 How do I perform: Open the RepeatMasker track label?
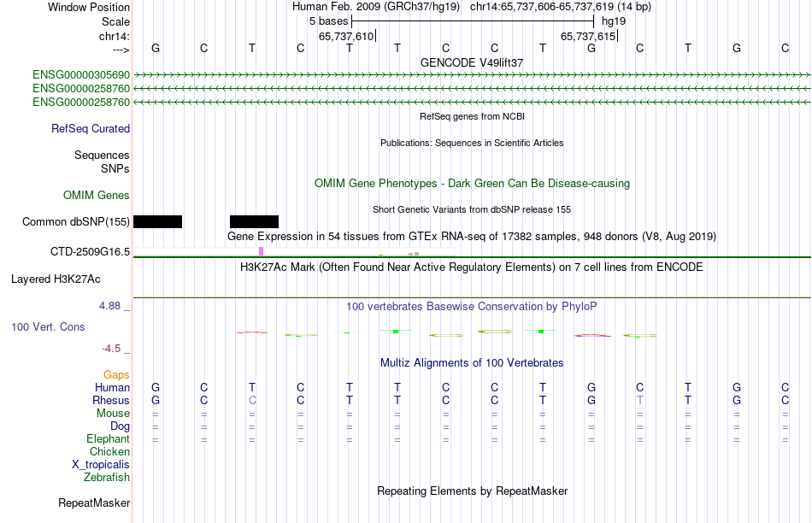coord(94,502)
